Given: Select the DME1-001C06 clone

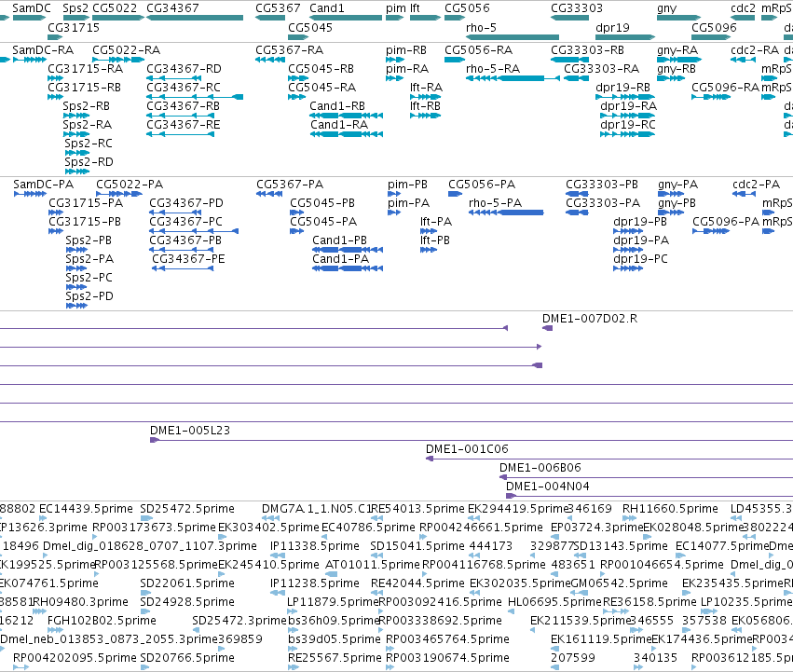Looking at the screenshot, I should click(609, 459).
